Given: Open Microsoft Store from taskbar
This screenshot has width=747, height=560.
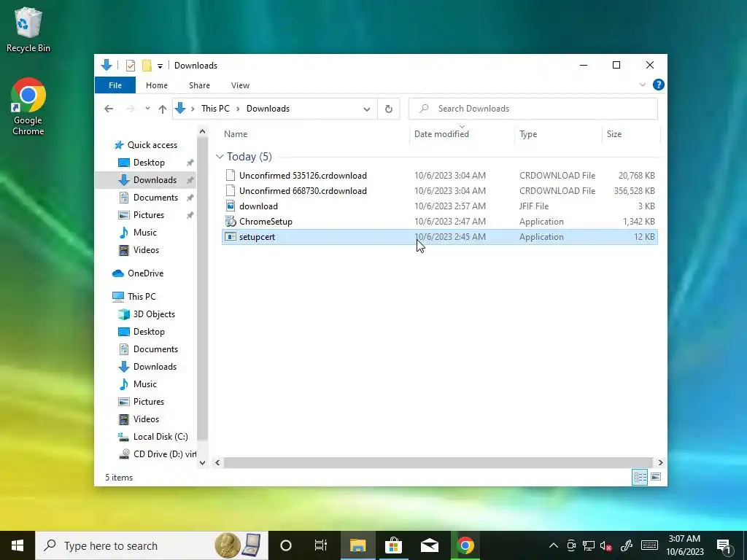Looking at the screenshot, I should [393, 545].
